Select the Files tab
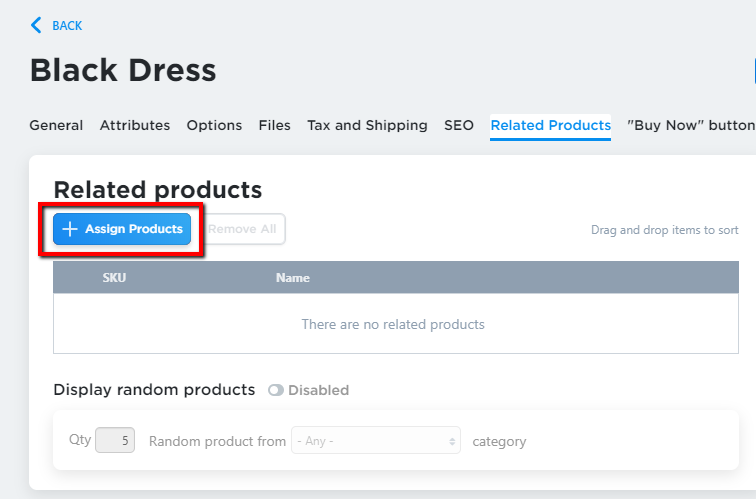The width and height of the screenshot is (756, 499). (274, 125)
